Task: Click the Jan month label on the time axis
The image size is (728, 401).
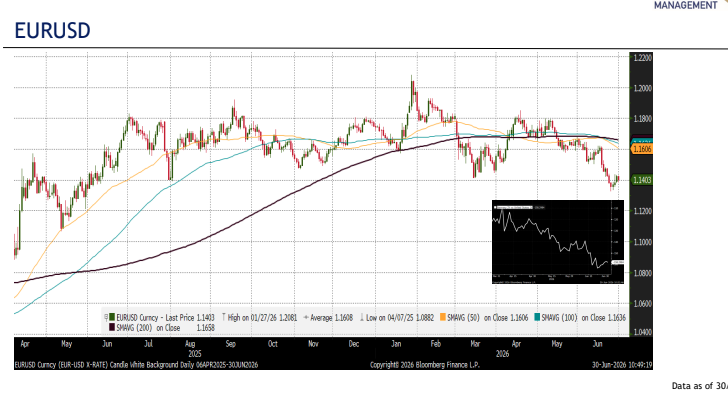Action: 396,344
